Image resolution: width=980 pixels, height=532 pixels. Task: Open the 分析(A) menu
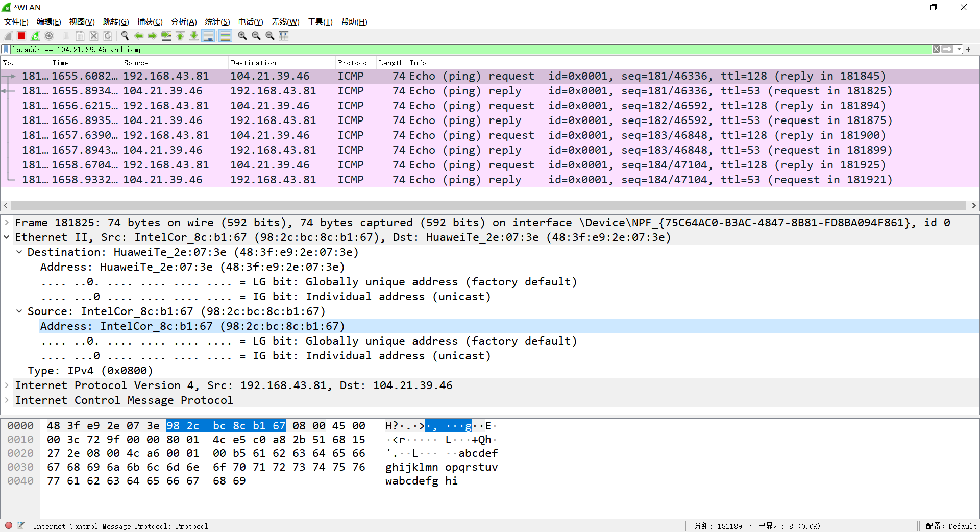point(184,22)
